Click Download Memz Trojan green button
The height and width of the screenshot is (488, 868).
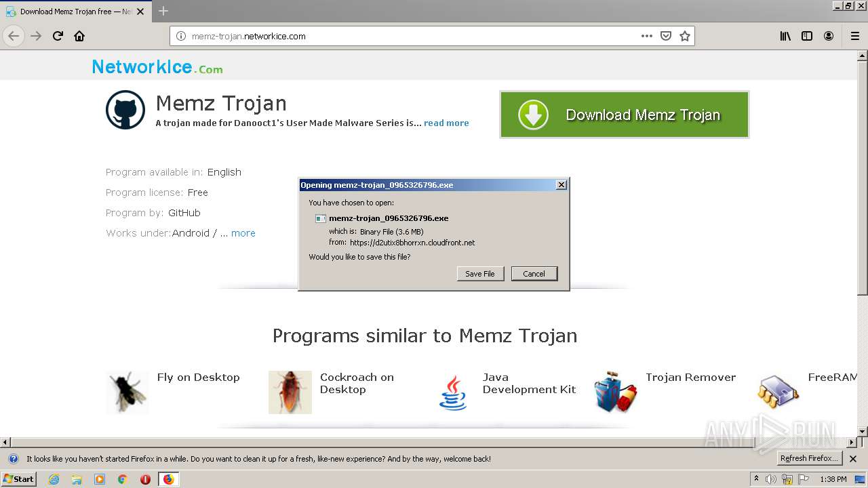tap(625, 115)
